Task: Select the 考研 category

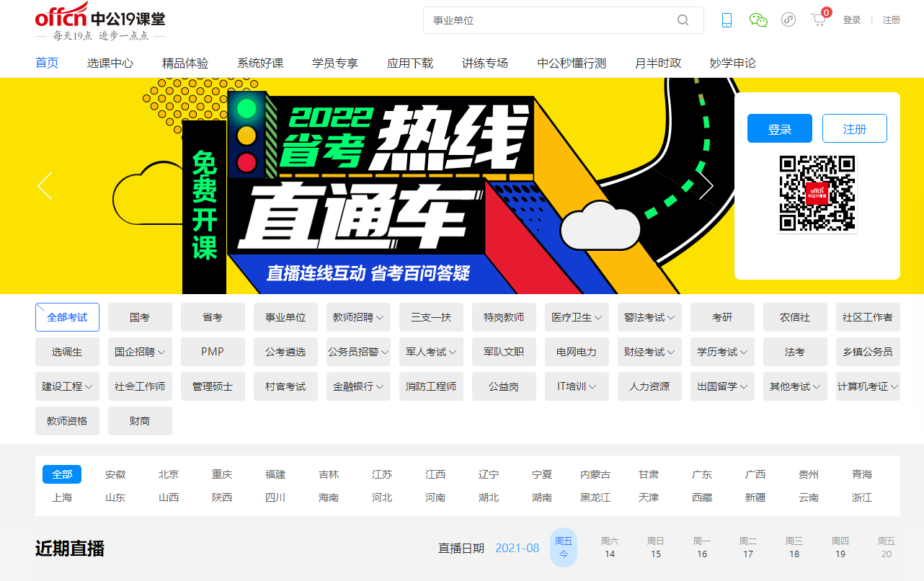Action: (722, 317)
